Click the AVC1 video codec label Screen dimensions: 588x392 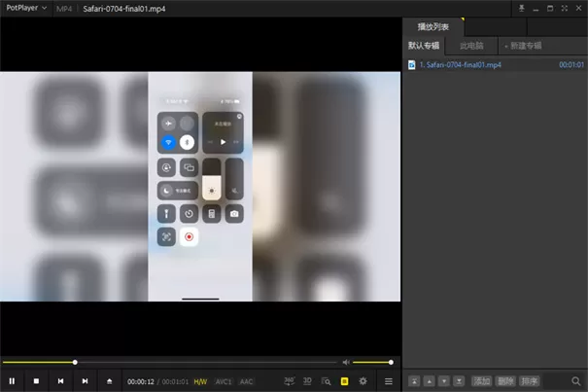click(x=224, y=381)
